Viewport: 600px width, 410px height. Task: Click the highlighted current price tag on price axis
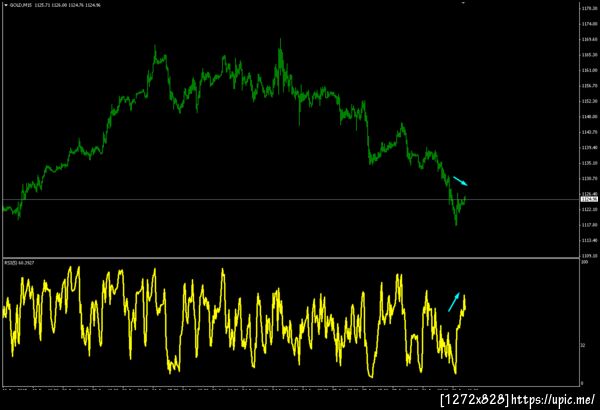point(589,199)
